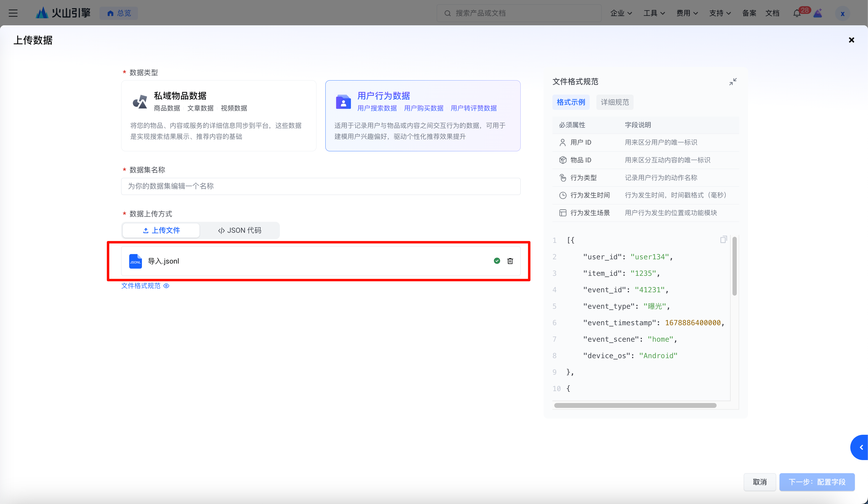Expand the 企业 dropdown menu

(x=621, y=13)
